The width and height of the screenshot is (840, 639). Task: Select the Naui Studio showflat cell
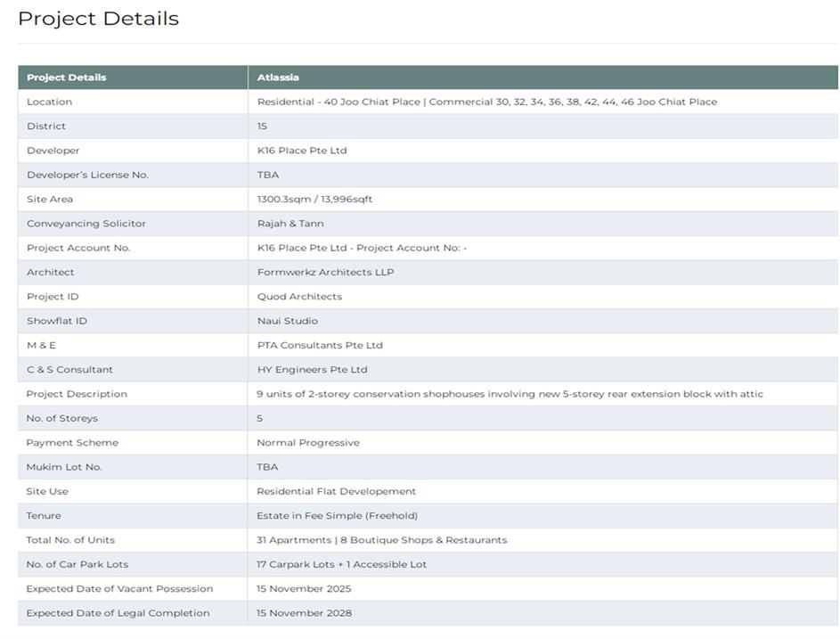pyautogui.click(x=287, y=321)
